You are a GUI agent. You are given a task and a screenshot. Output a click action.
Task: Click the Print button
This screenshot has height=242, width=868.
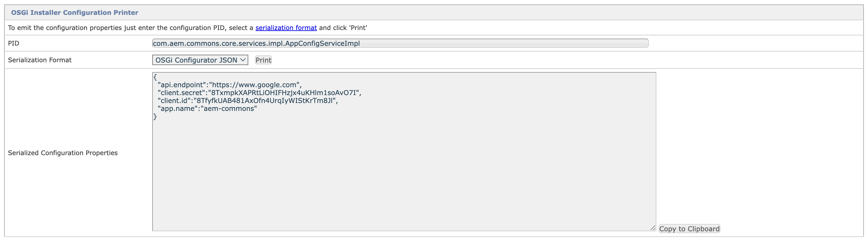[263, 60]
